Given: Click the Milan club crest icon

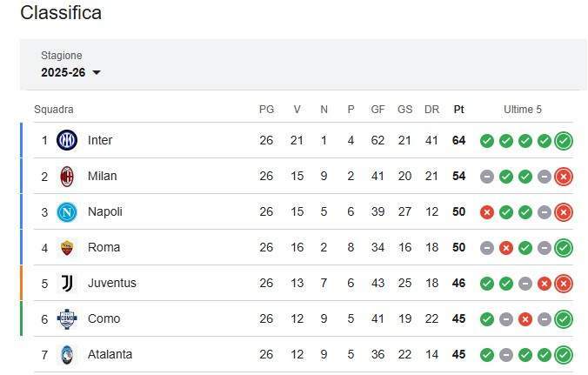Looking at the screenshot, I should [x=67, y=176].
